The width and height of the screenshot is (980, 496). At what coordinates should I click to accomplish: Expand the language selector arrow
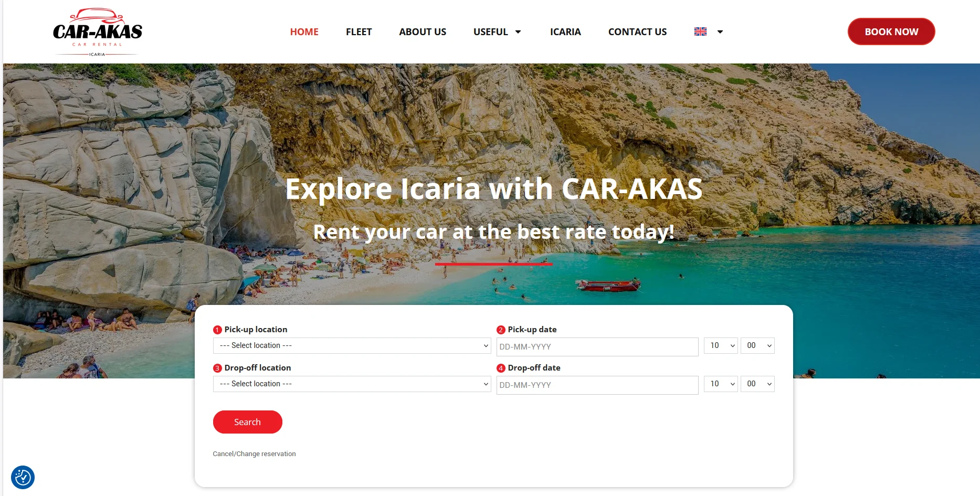pyautogui.click(x=720, y=32)
